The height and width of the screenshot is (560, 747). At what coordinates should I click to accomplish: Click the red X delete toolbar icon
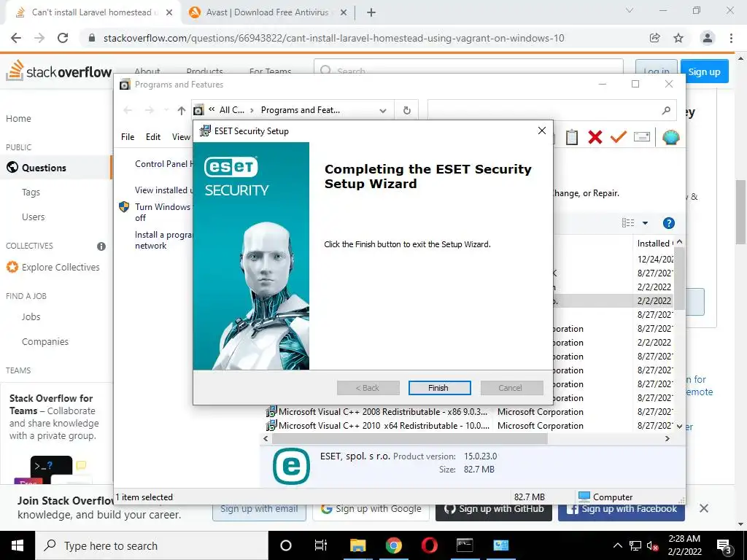[595, 137]
